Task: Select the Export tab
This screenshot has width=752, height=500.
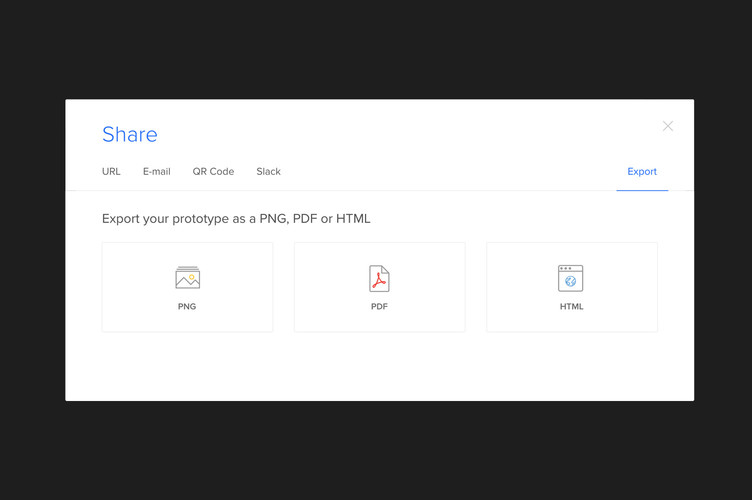Action: click(x=642, y=172)
